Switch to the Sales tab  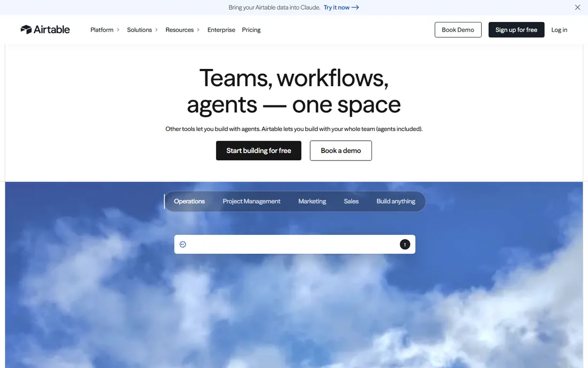351,202
